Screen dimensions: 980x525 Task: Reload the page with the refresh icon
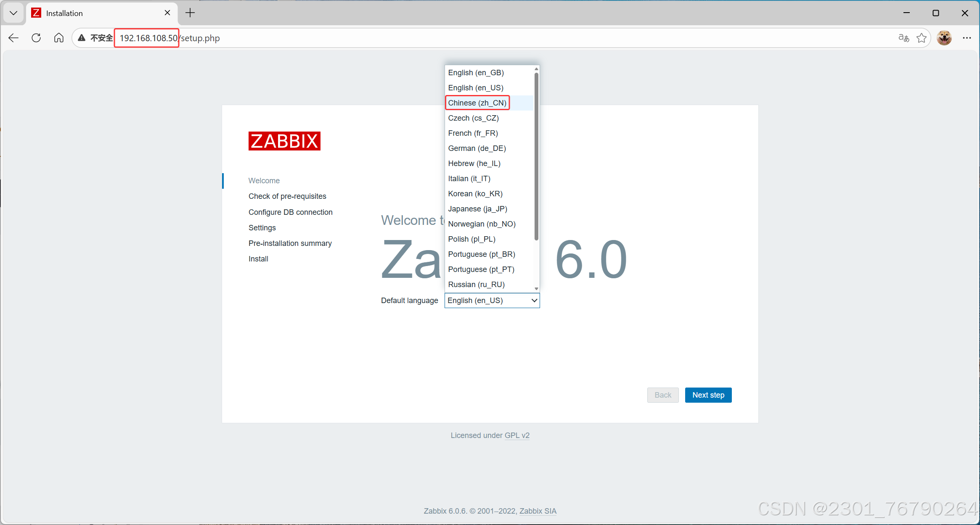tap(36, 38)
